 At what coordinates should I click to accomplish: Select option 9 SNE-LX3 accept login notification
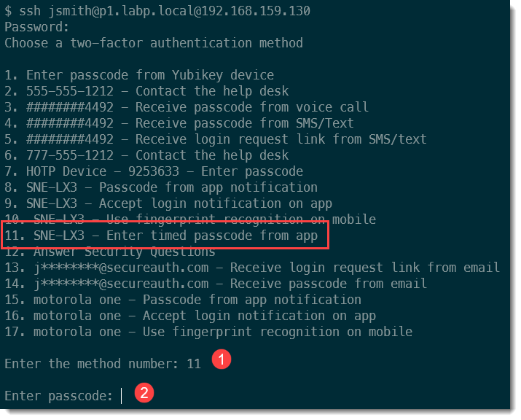pos(168,203)
